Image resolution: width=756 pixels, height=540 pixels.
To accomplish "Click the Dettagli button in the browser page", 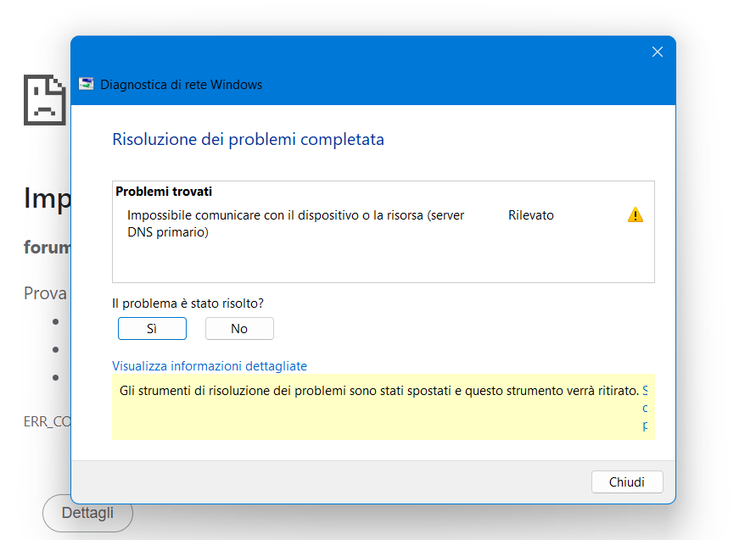I will click(x=87, y=513).
